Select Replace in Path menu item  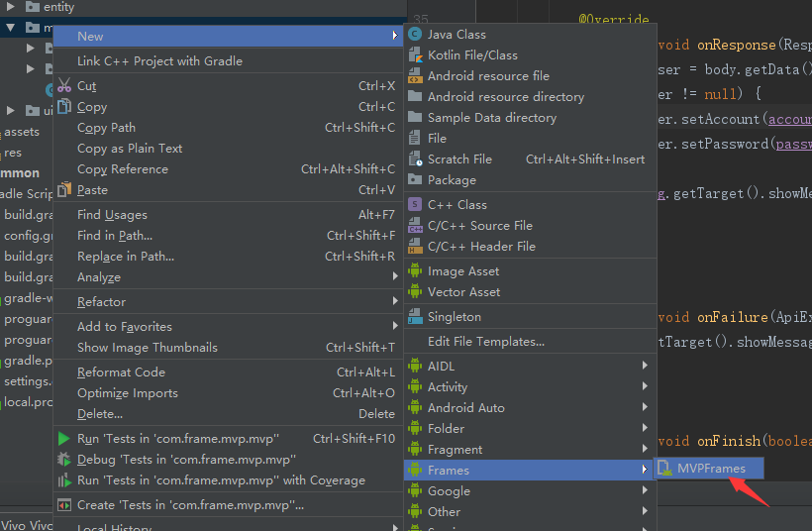[x=228, y=257]
